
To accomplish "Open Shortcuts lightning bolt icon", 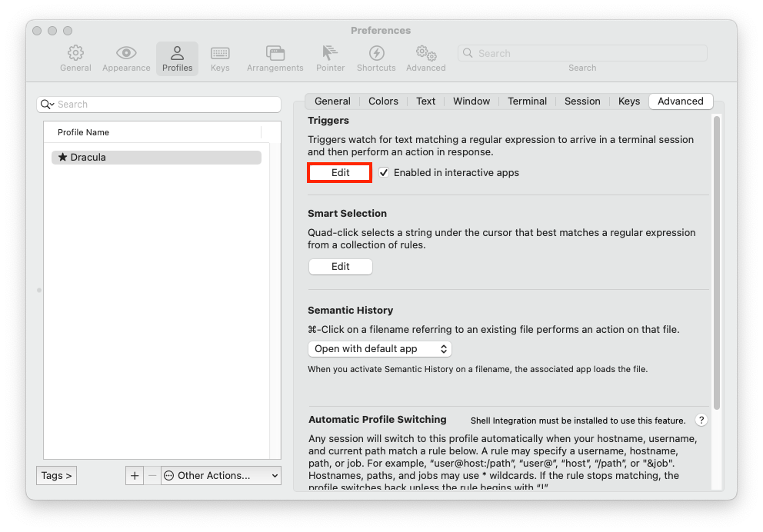I will pyautogui.click(x=376, y=52).
